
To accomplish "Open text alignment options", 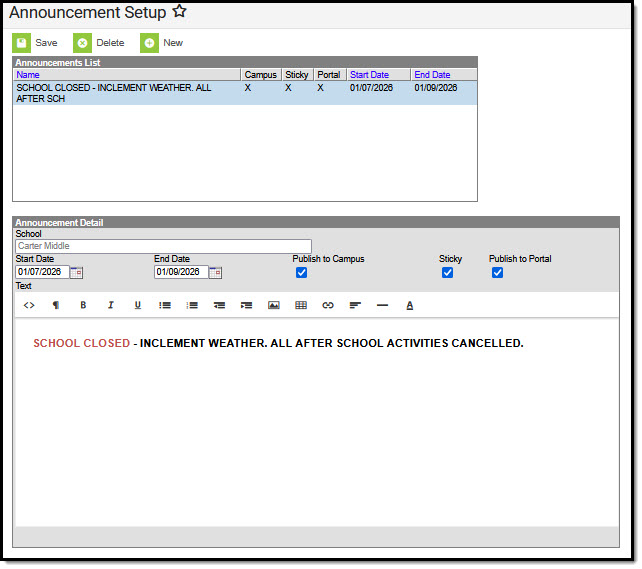I will [x=355, y=305].
